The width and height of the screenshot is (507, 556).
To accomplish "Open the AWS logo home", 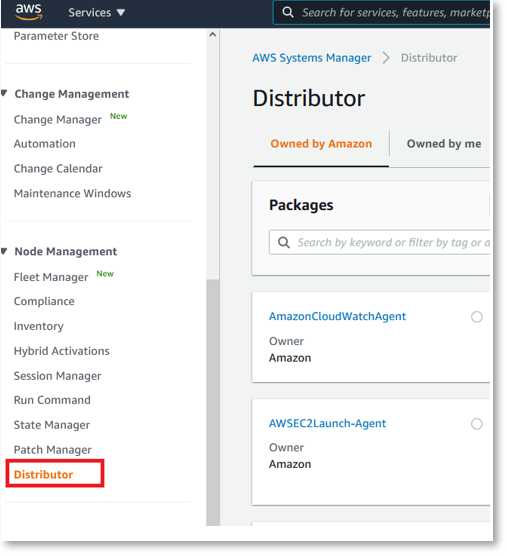I will coord(28,11).
